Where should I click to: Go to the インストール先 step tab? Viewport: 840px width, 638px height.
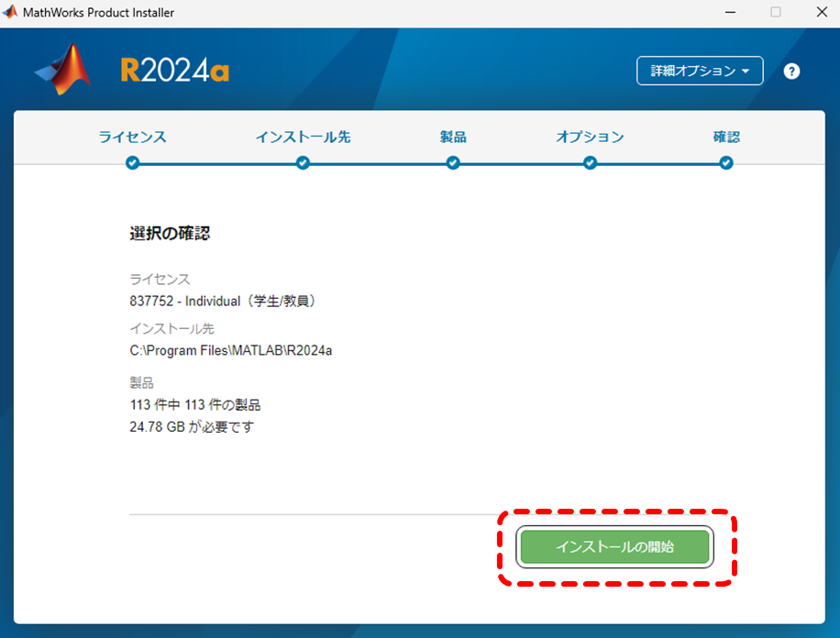coord(304,137)
